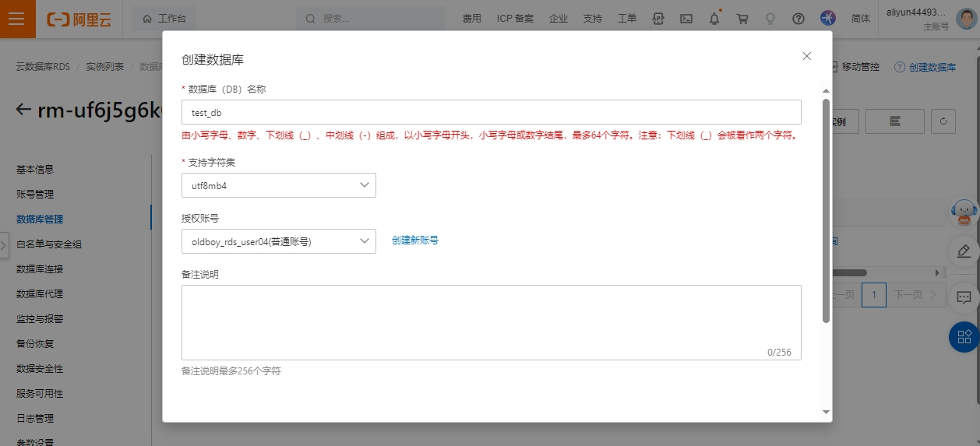
Task: Click the 创建新账号 link
Action: point(414,241)
